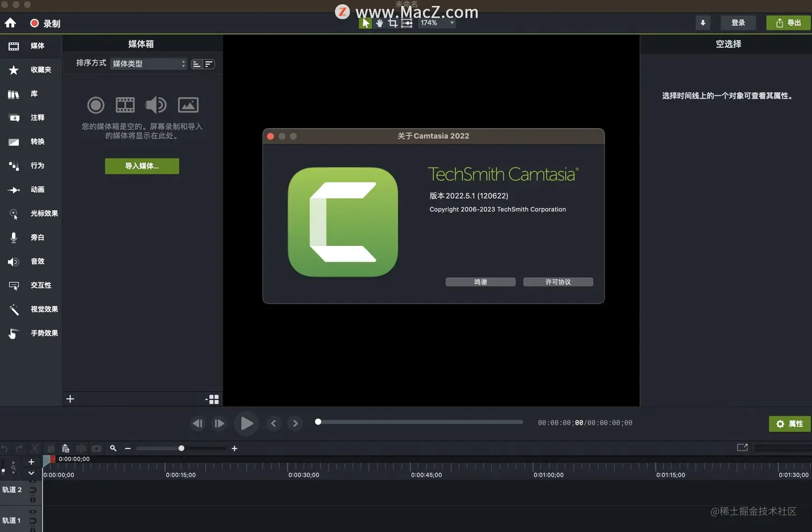Select the hand pan tool
Screen dimensions: 812x532
tap(379, 23)
